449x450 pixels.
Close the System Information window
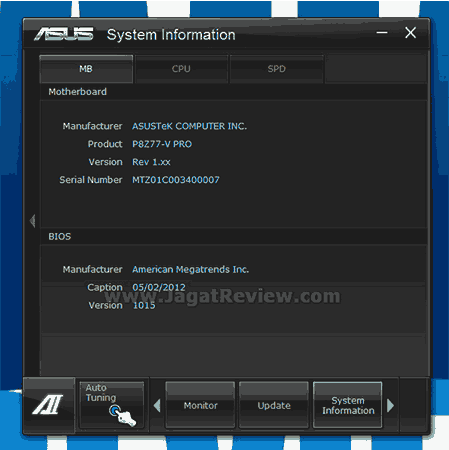point(410,33)
